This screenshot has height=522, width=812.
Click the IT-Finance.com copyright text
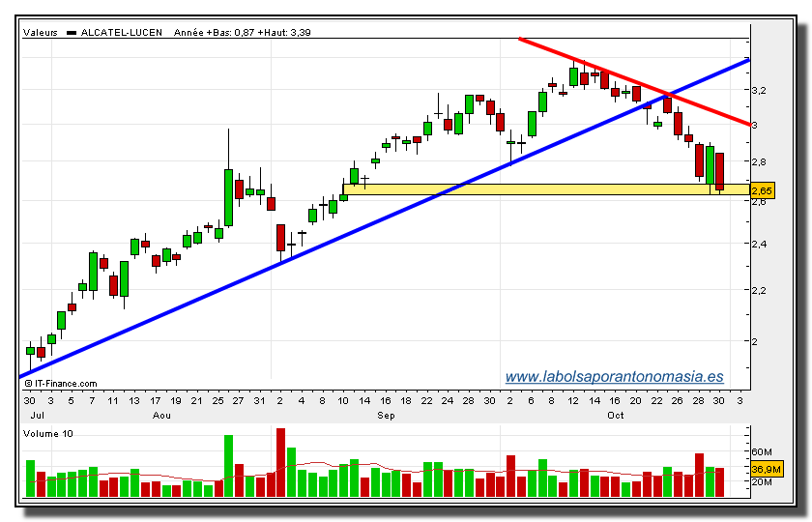pos(61,384)
